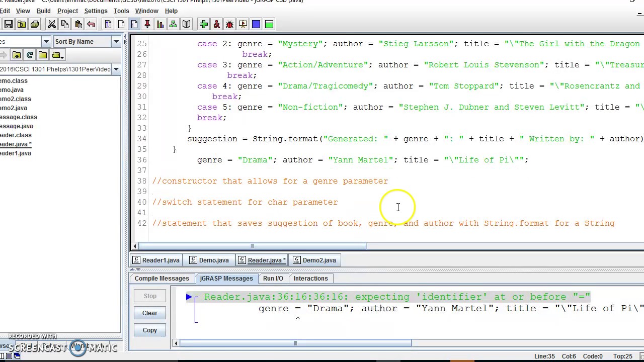Open the Settings menu
The width and height of the screenshot is (644, 362).
96,11
